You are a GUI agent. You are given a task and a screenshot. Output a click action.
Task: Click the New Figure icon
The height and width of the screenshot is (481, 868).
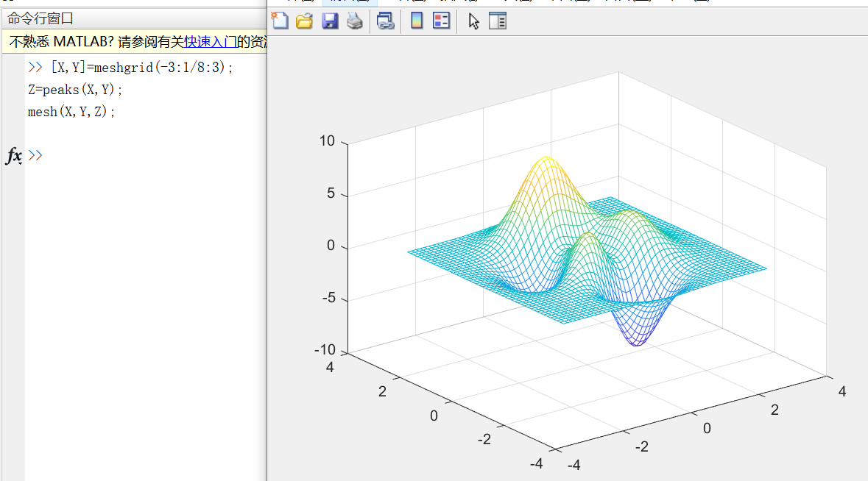click(x=280, y=21)
